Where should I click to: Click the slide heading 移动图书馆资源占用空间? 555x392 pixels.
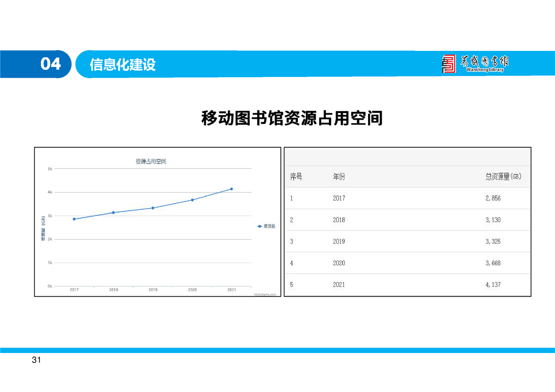(292, 118)
